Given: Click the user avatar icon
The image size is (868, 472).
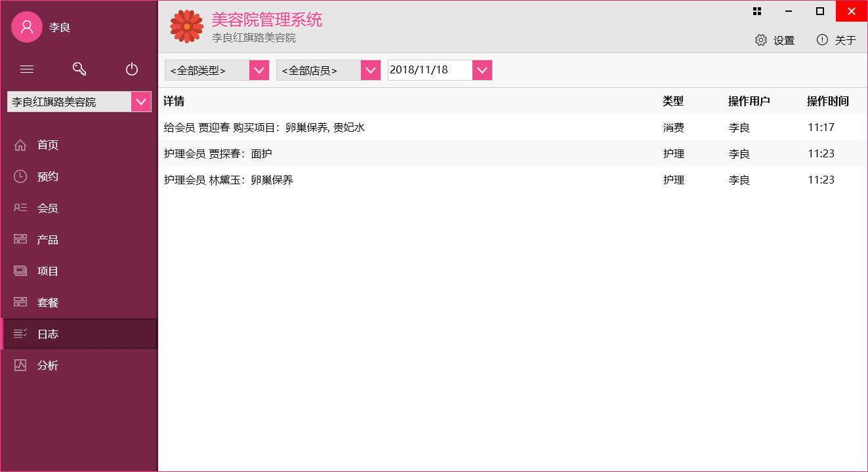Looking at the screenshot, I should point(27,27).
